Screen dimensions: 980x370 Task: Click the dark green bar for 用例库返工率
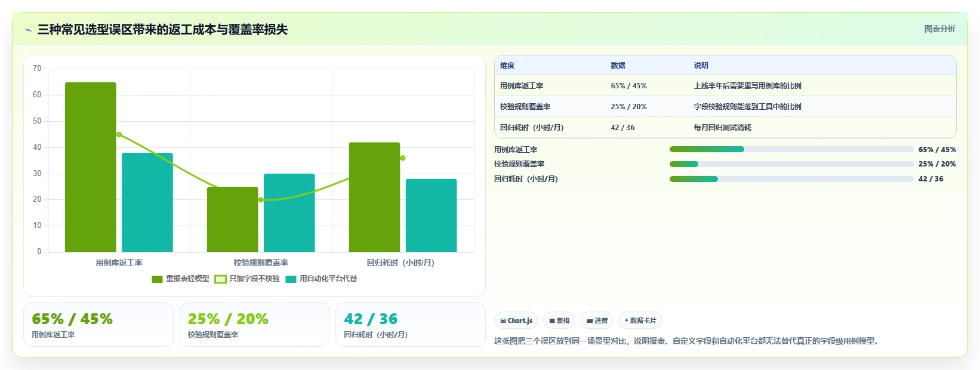91,167
